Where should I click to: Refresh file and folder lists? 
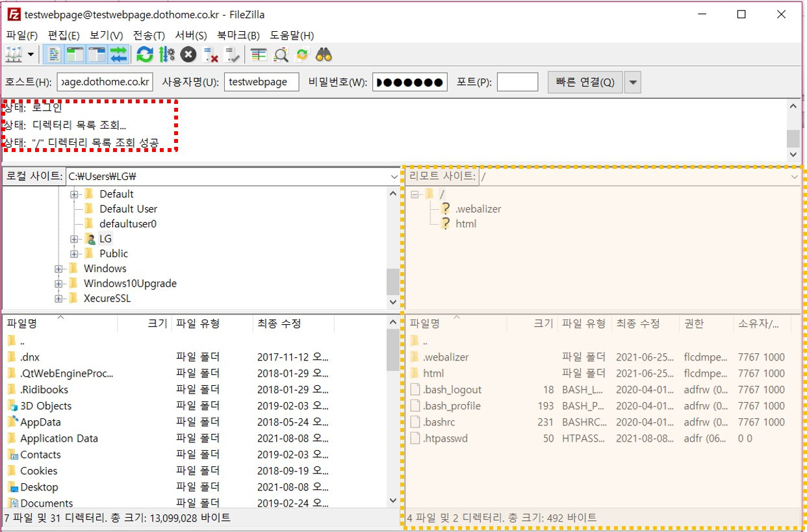145,55
